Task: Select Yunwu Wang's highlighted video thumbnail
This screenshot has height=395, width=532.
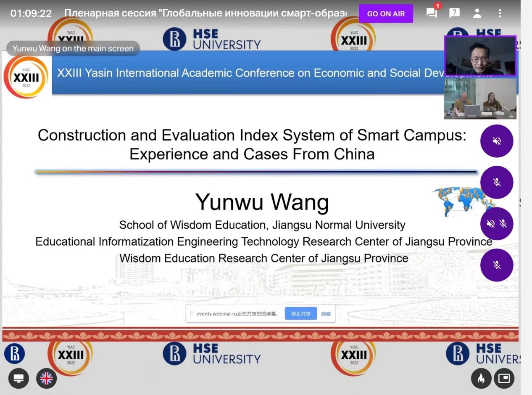Action: 480,56
